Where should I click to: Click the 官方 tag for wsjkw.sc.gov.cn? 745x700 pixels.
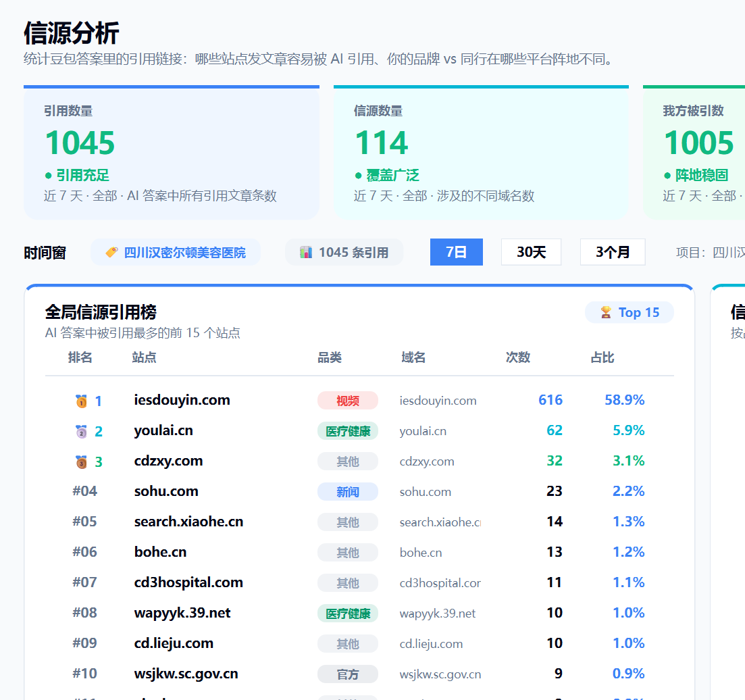click(x=348, y=674)
